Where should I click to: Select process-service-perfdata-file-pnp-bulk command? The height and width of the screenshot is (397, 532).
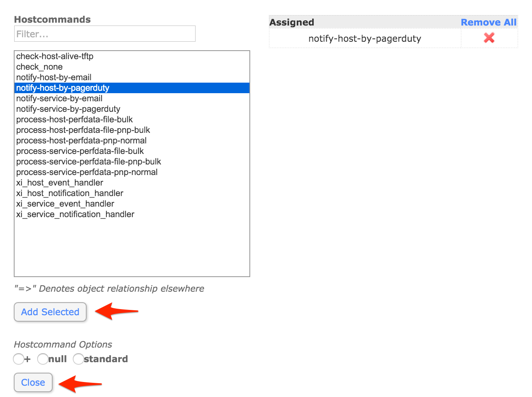pyautogui.click(x=89, y=162)
